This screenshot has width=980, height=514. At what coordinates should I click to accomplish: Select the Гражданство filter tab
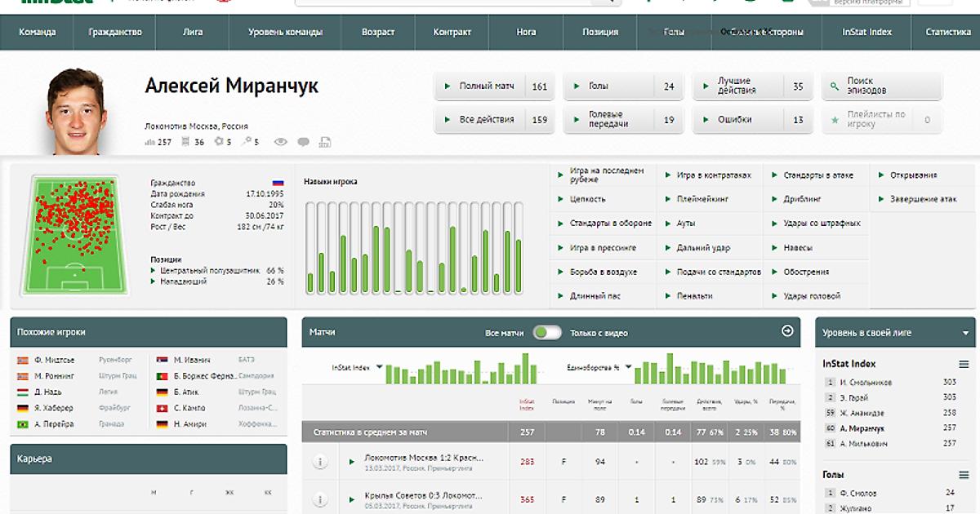point(115,33)
